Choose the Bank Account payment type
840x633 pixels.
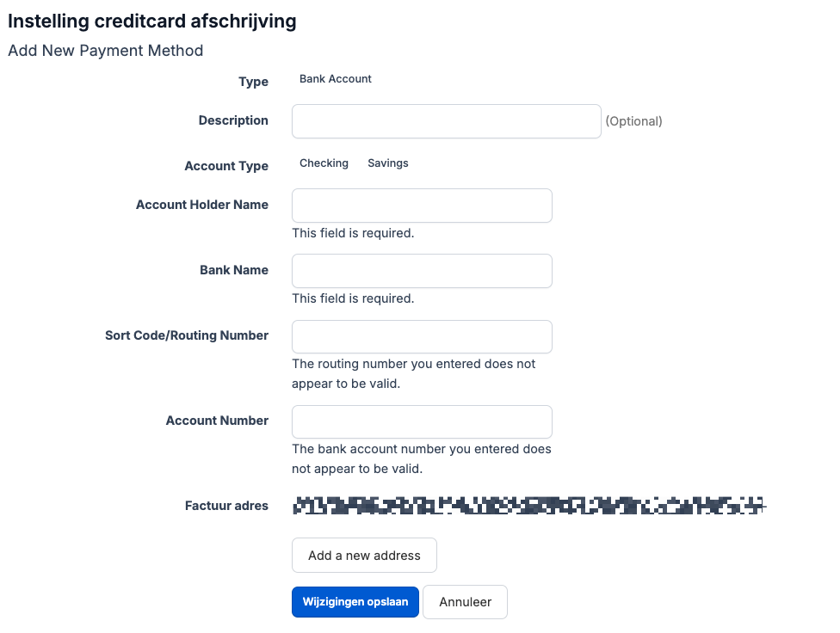click(336, 79)
